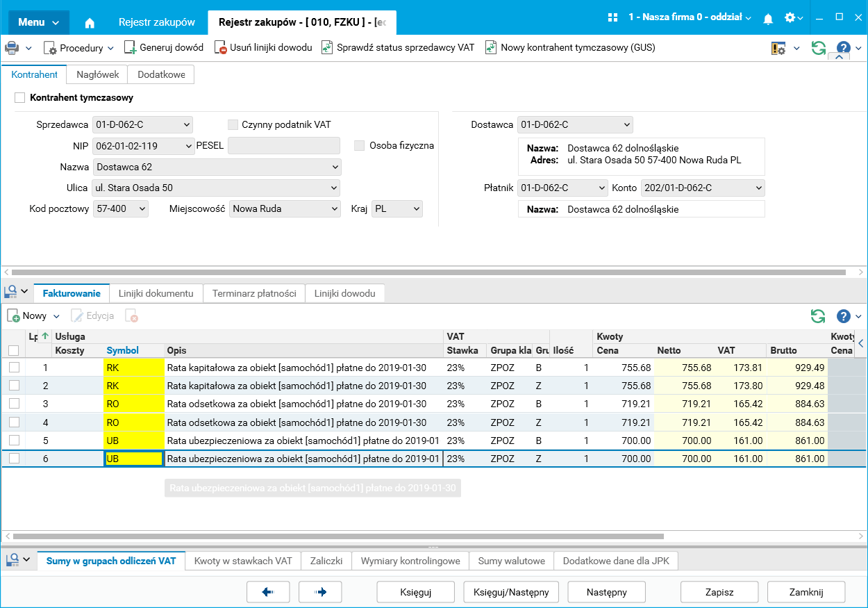Expand the Sprzedawca dropdown

coord(186,125)
